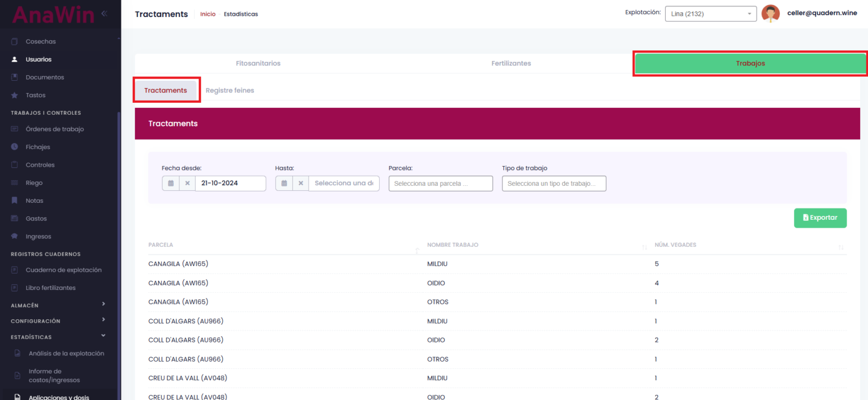Collapse the sidebar with the double-chevron icon
Image resolution: width=868 pixels, height=400 pixels.
104,14
